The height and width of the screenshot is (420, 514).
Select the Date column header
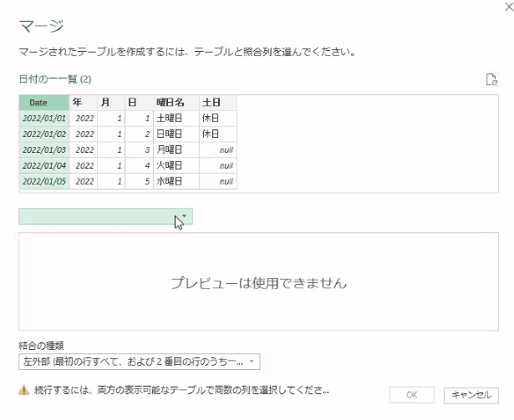(43, 103)
